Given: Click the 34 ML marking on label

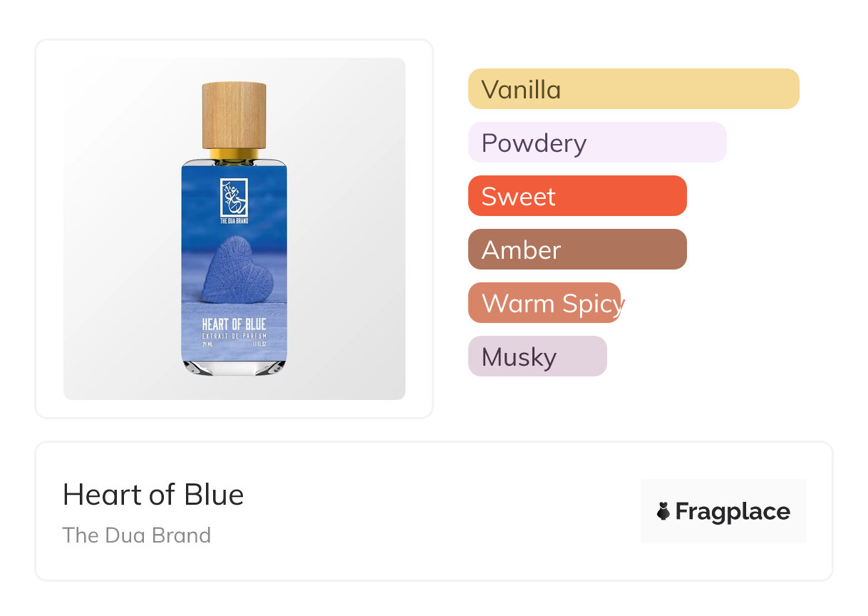Looking at the screenshot, I should (207, 343).
